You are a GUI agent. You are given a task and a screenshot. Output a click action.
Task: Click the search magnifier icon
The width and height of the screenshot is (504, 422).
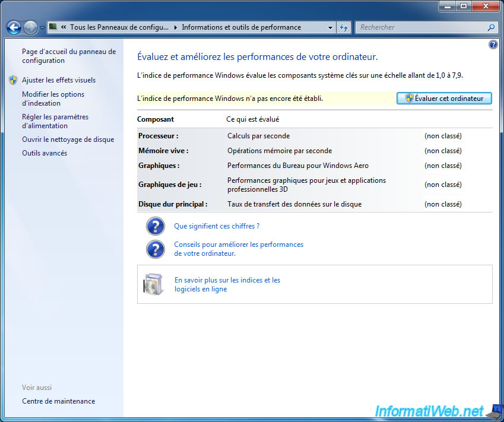point(491,27)
